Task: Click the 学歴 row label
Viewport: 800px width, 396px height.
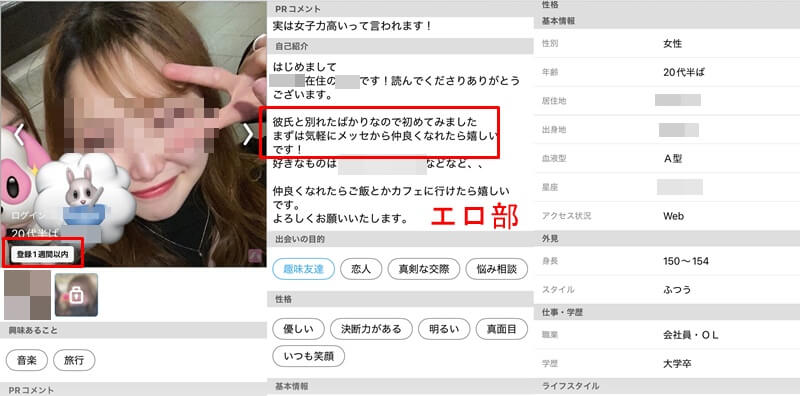Action: coord(550,364)
